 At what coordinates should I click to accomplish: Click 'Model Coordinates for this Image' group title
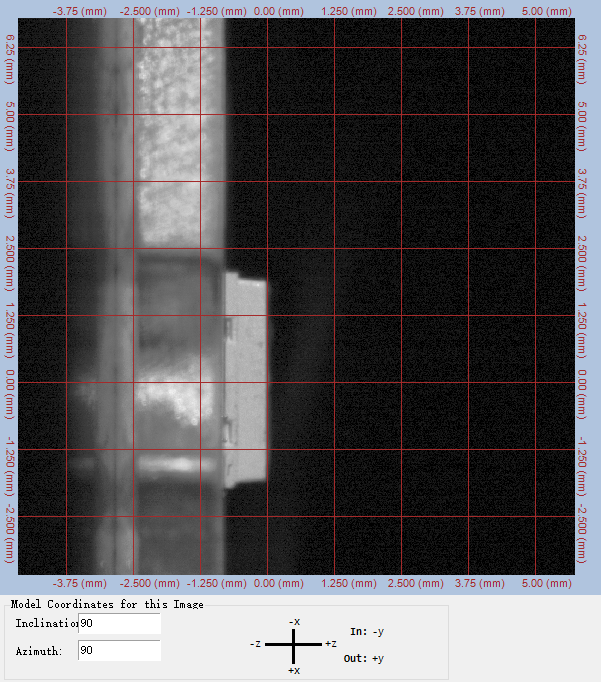coord(106,604)
